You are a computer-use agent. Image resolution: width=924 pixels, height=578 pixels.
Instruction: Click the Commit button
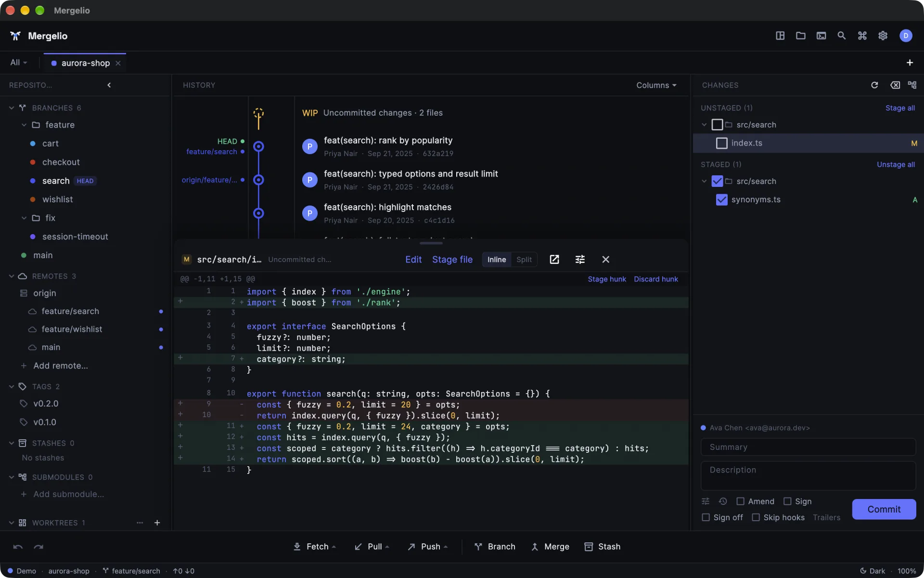884,509
